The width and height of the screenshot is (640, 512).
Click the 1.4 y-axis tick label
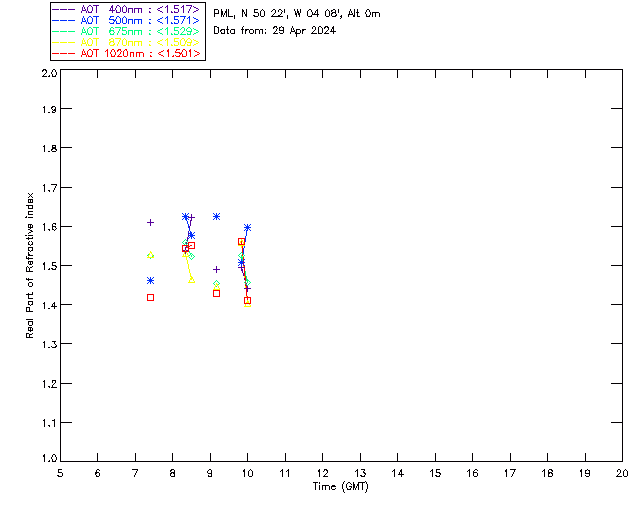[49, 305]
